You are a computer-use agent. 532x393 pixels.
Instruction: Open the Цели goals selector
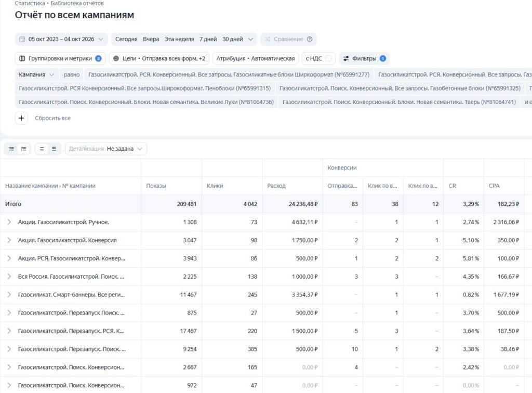159,58
